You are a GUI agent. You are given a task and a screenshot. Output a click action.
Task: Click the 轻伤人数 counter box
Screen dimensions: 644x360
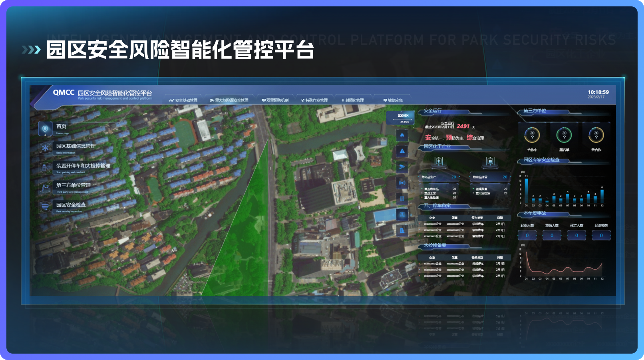[x=527, y=236]
